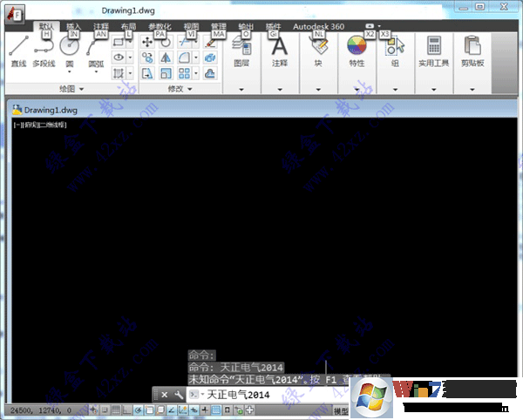Click the Rectangle tool icon in draw panel

119,43
